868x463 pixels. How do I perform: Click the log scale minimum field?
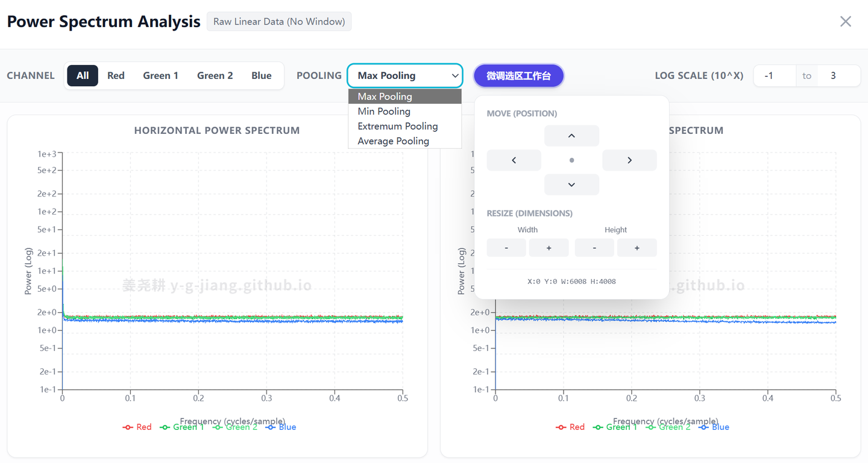click(x=775, y=75)
